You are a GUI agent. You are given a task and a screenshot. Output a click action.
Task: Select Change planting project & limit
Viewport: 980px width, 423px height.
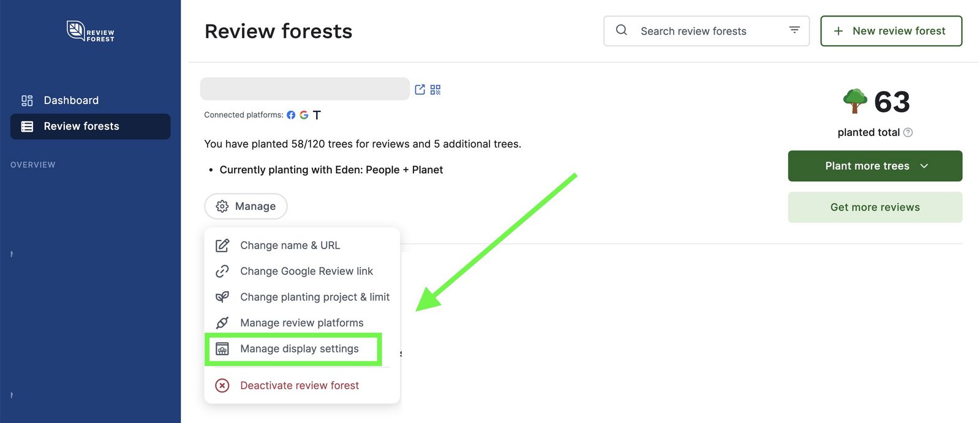314,297
